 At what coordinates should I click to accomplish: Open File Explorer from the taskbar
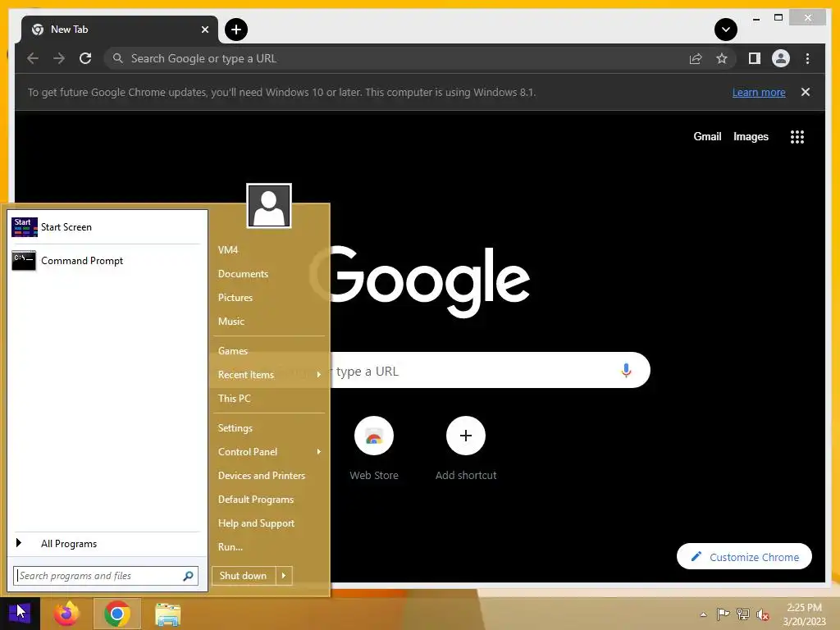(x=167, y=614)
